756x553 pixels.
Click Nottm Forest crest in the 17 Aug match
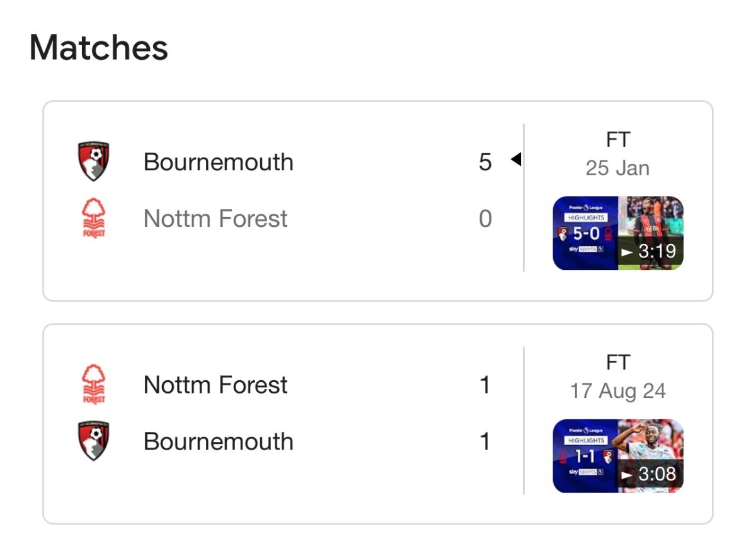point(94,385)
